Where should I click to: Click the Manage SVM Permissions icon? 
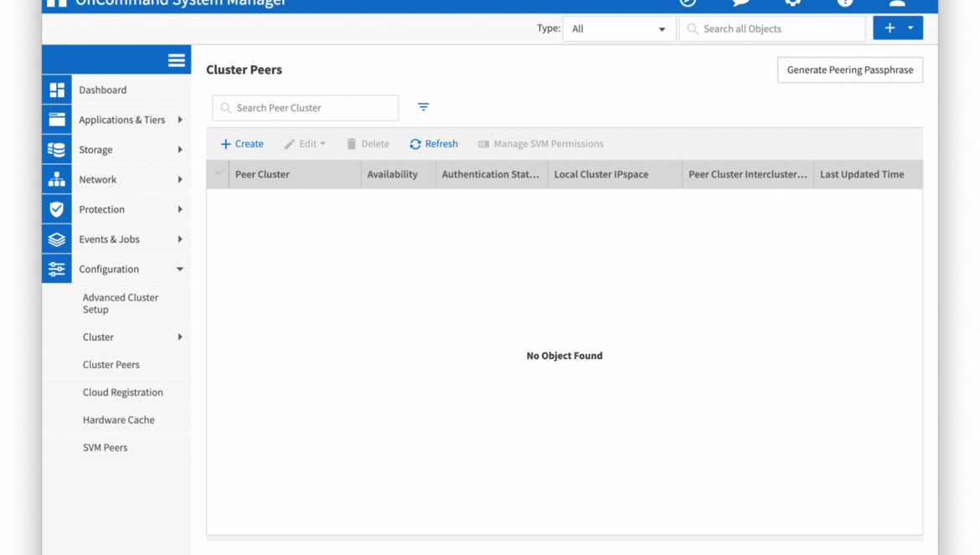click(x=484, y=144)
